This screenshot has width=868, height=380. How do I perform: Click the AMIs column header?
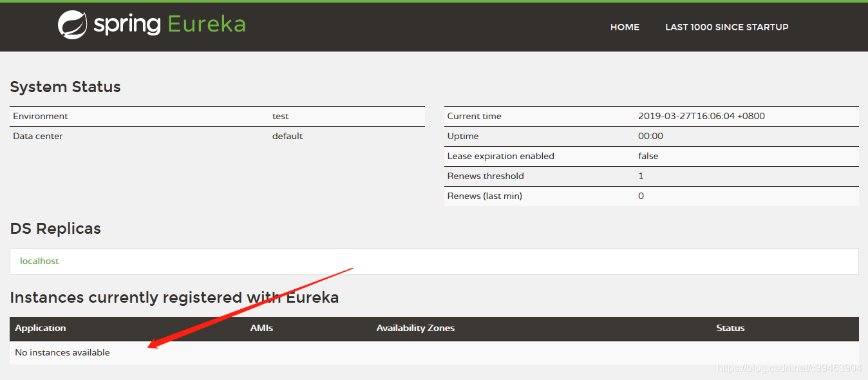(x=261, y=328)
